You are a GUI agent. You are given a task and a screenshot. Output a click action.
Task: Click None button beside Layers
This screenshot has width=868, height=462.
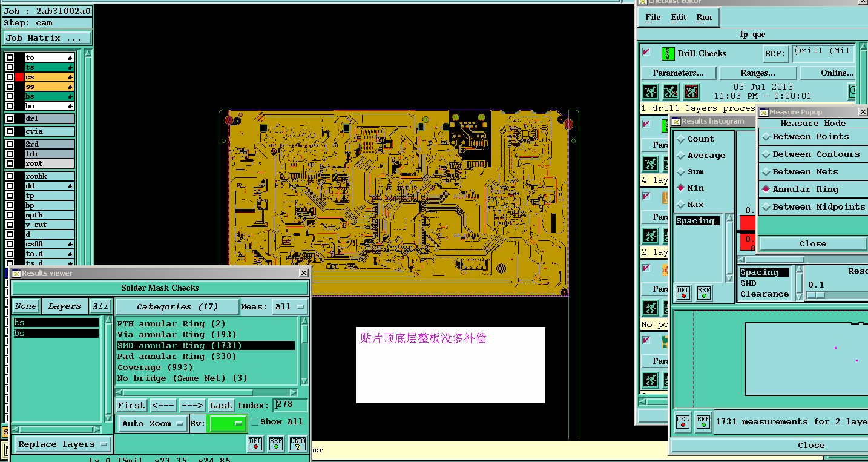[25, 306]
